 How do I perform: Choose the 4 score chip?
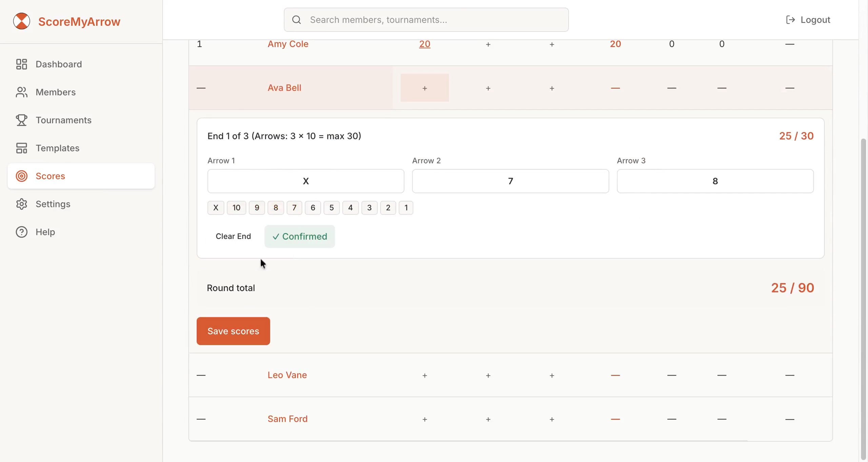pyautogui.click(x=350, y=208)
